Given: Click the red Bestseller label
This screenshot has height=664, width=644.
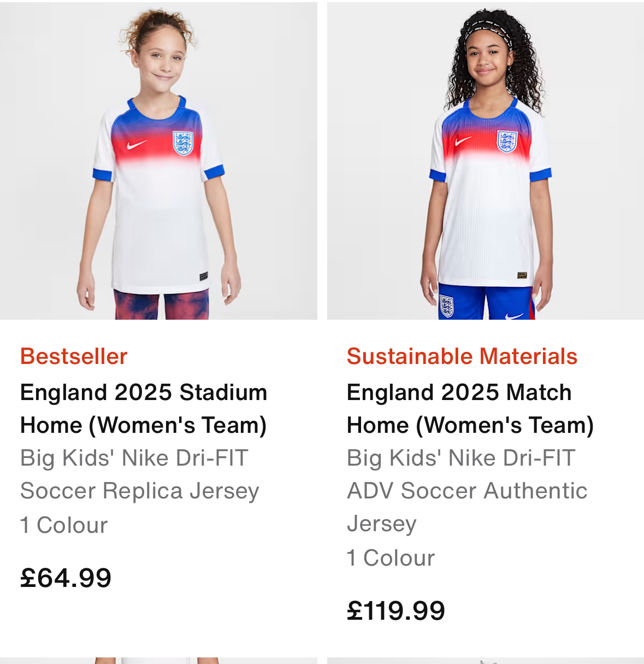Looking at the screenshot, I should [x=74, y=356].
